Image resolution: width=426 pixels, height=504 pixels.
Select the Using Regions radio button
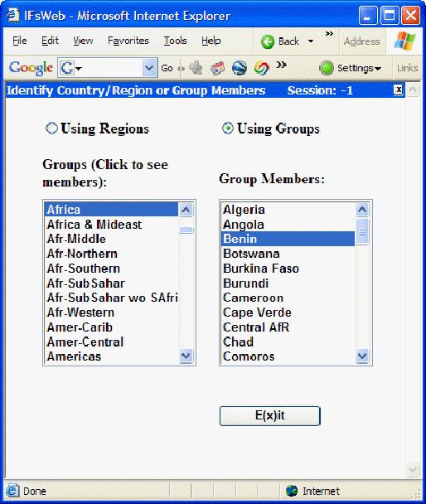pos(51,128)
